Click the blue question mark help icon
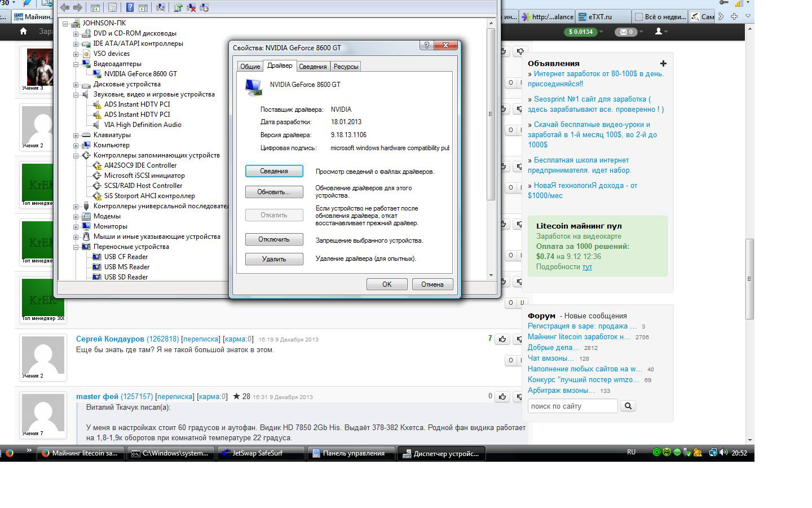The image size is (812, 508). (x=130, y=7)
